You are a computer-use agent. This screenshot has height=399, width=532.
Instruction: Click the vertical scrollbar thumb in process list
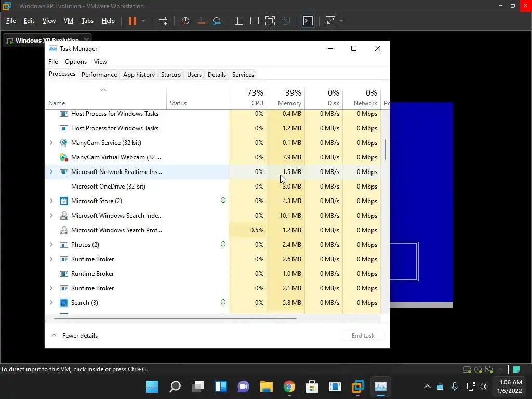point(385,150)
